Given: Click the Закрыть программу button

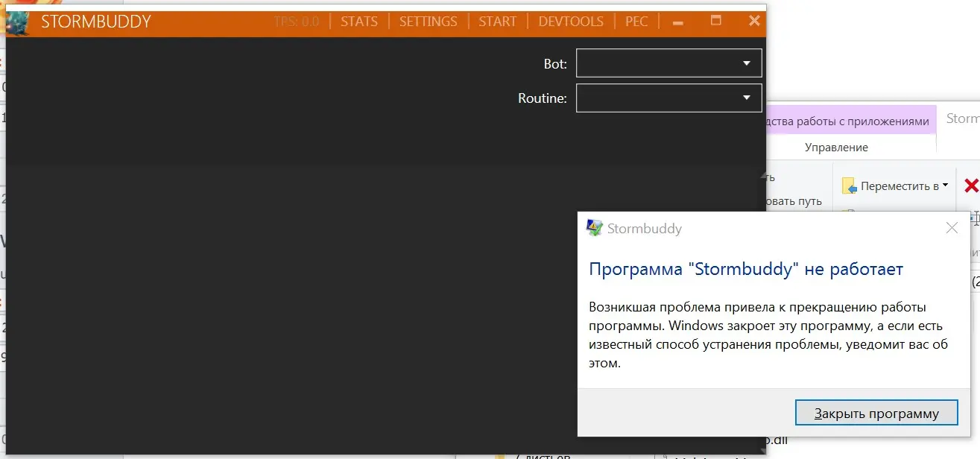Looking at the screenshot, I should coord(876,414).
